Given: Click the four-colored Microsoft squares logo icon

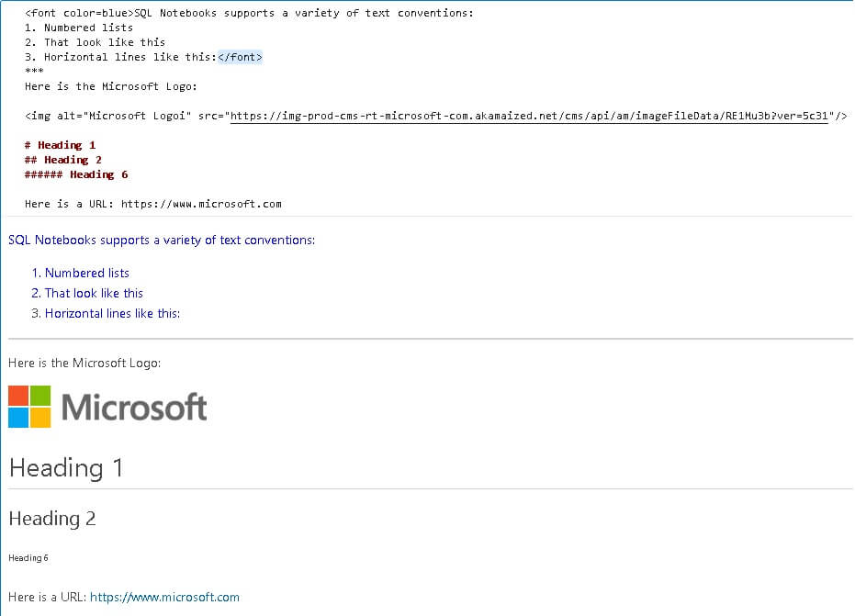Looking at the screenshot, I should 29,407.
